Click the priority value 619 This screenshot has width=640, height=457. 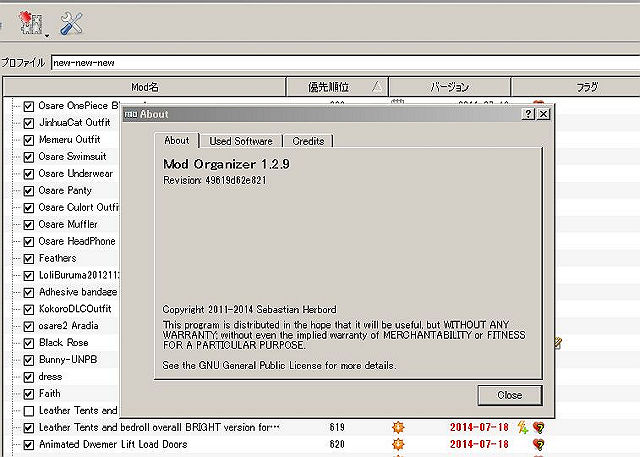pos(337,427)
